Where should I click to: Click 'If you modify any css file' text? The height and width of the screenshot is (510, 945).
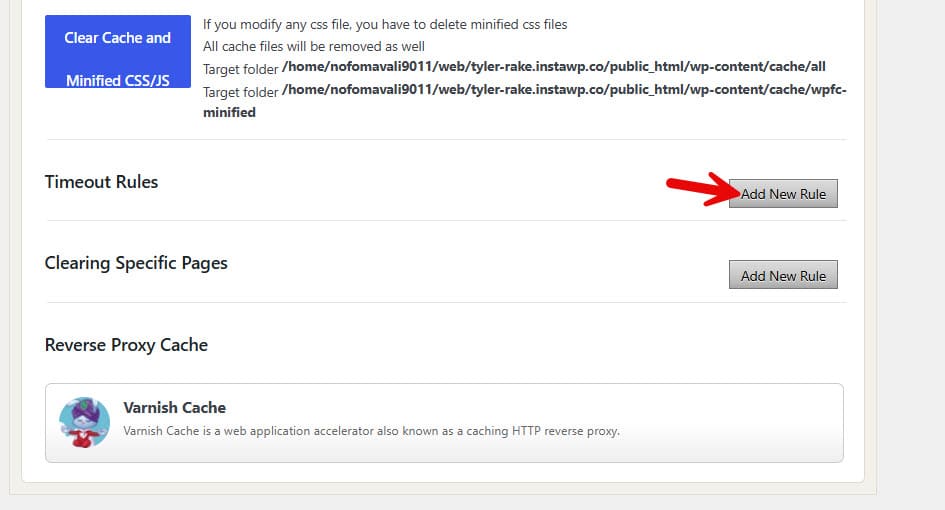point(385,25)
